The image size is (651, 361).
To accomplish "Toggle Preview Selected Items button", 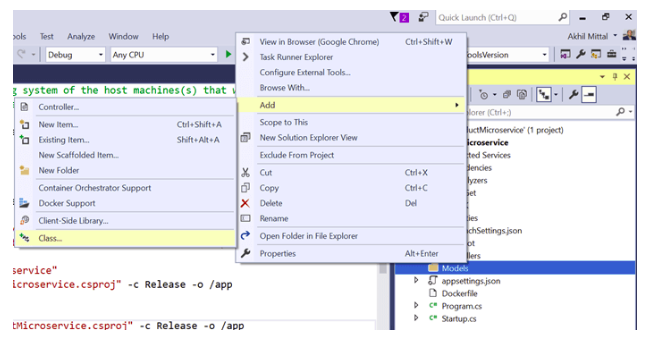I will point(589,95).
